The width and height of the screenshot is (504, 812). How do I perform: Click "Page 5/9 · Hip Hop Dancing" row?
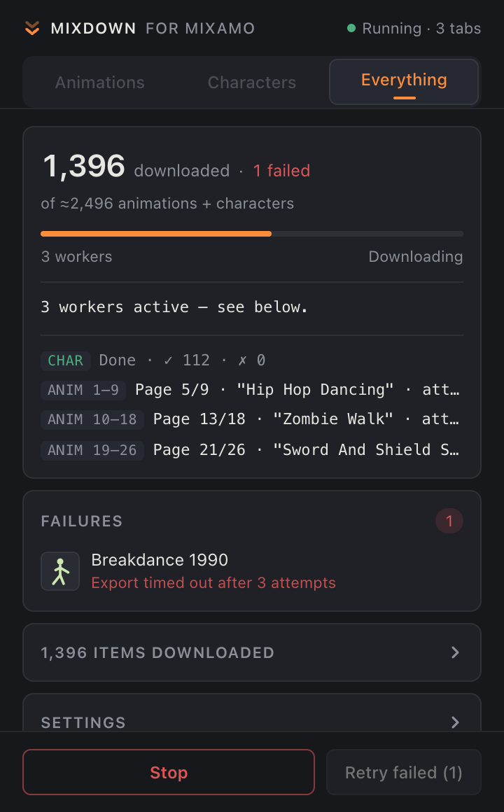point(297,390)
